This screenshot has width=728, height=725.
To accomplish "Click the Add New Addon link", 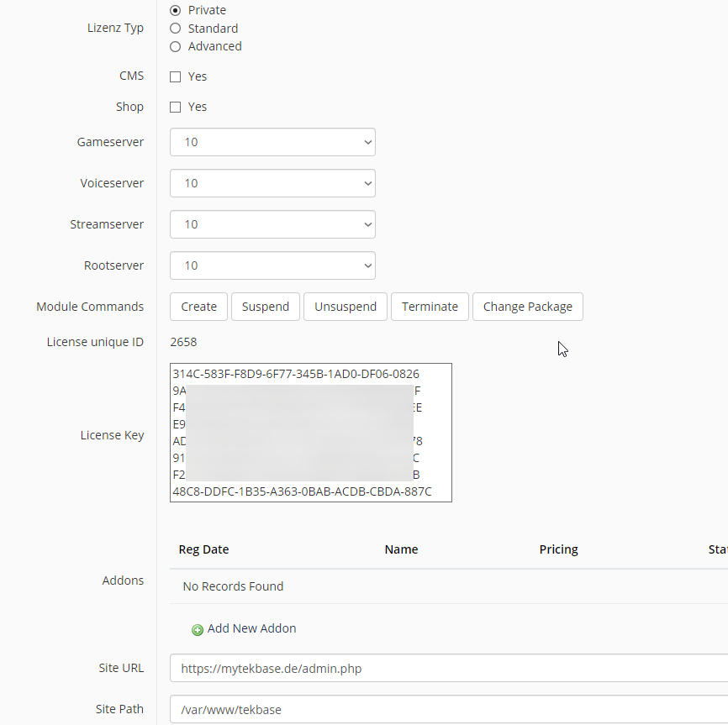I will click(x=252, y=628).
